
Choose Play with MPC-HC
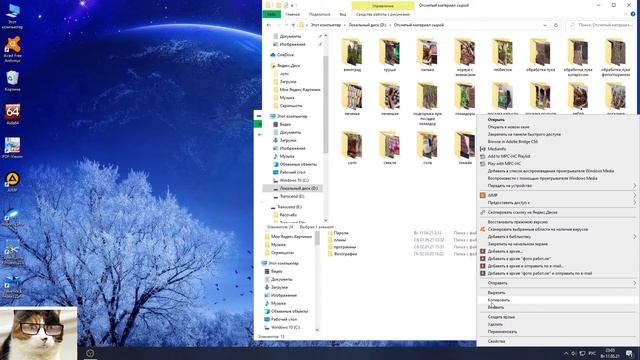click(557, 164)
